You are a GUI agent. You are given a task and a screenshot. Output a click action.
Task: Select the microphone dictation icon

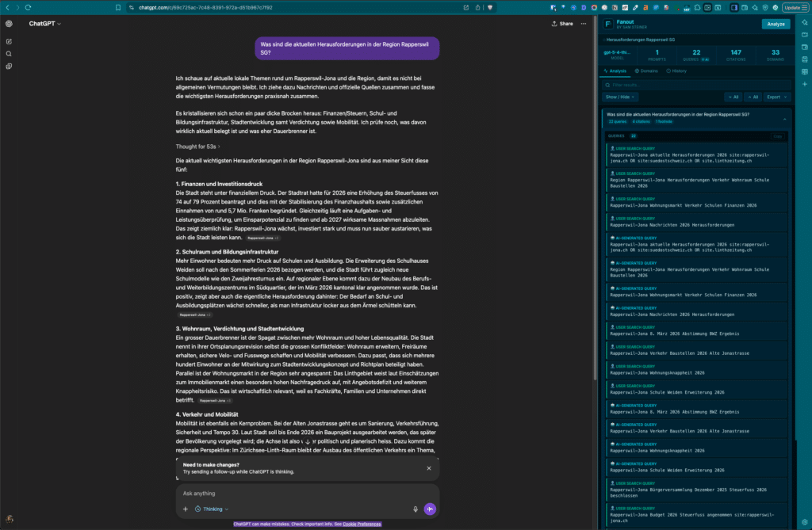(x=415, y=509)
